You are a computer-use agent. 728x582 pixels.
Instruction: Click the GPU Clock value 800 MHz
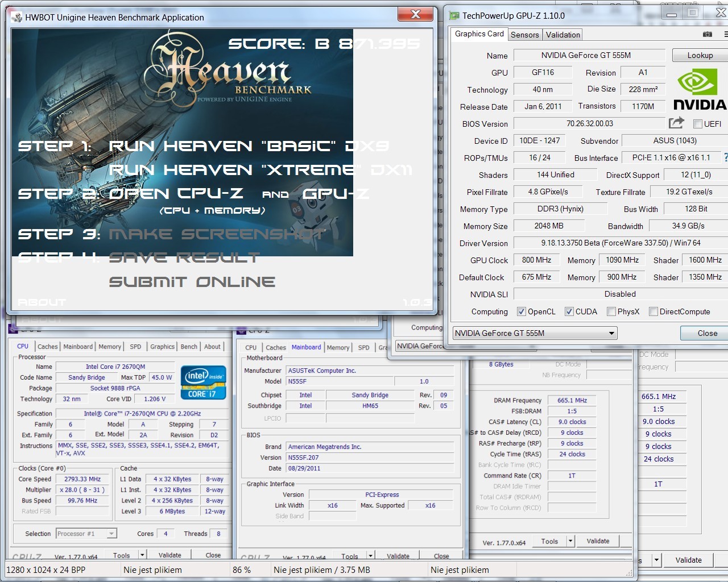point(536,260)
